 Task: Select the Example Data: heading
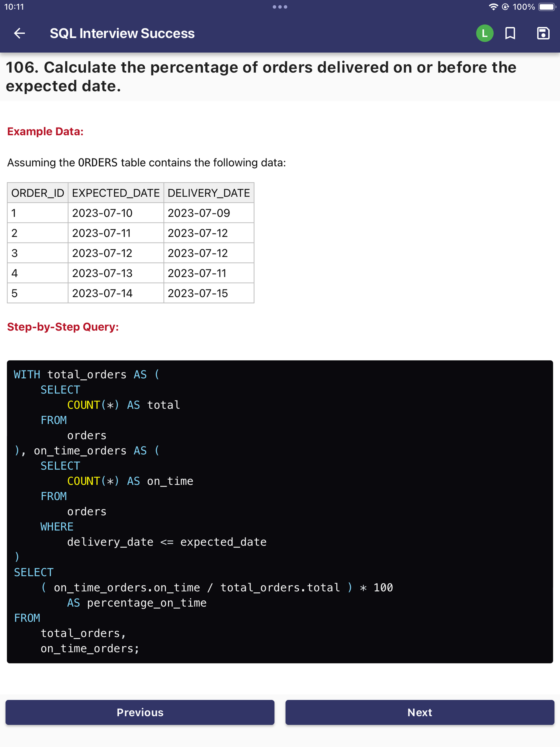(45, 131)
